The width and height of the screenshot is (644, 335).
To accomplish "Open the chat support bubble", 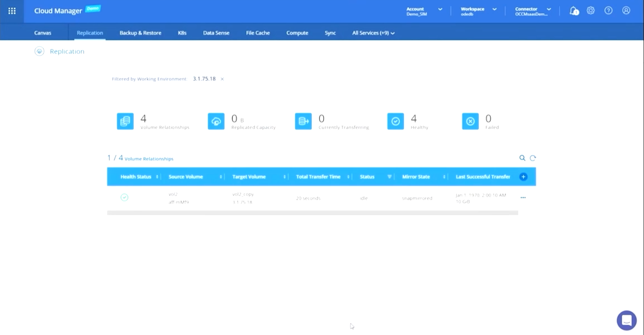I will click(626, 320).
